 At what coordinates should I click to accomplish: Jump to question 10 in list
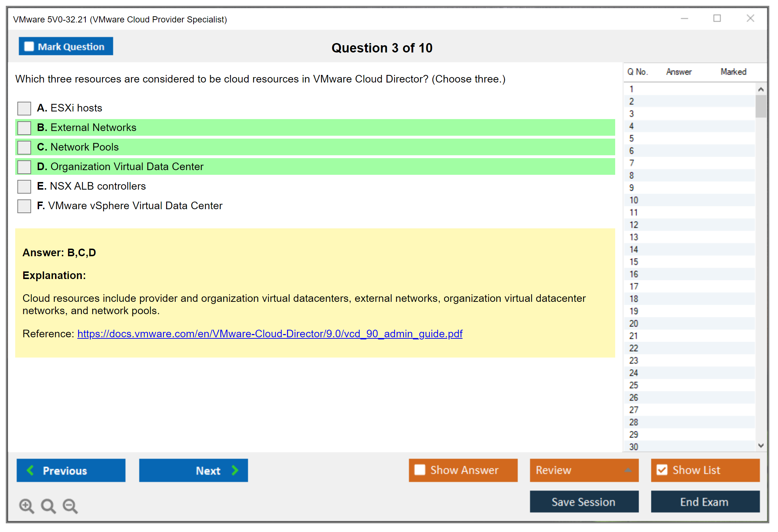(x=634, y=200)
